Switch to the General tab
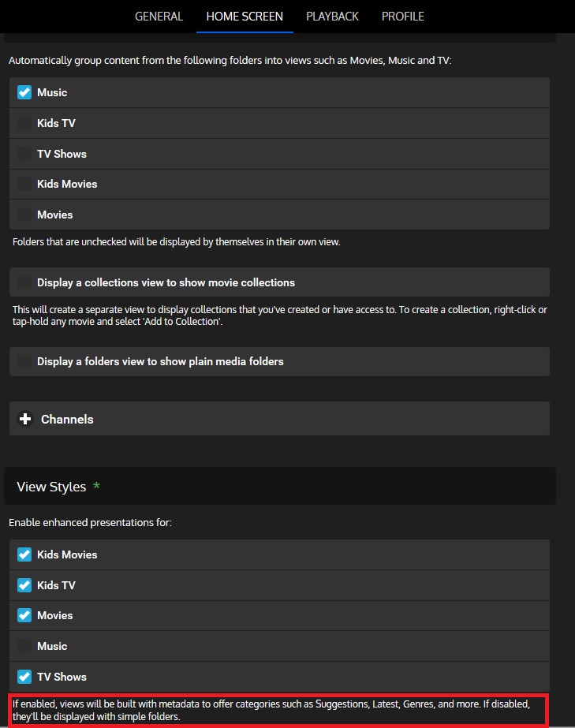 (159, 17)
